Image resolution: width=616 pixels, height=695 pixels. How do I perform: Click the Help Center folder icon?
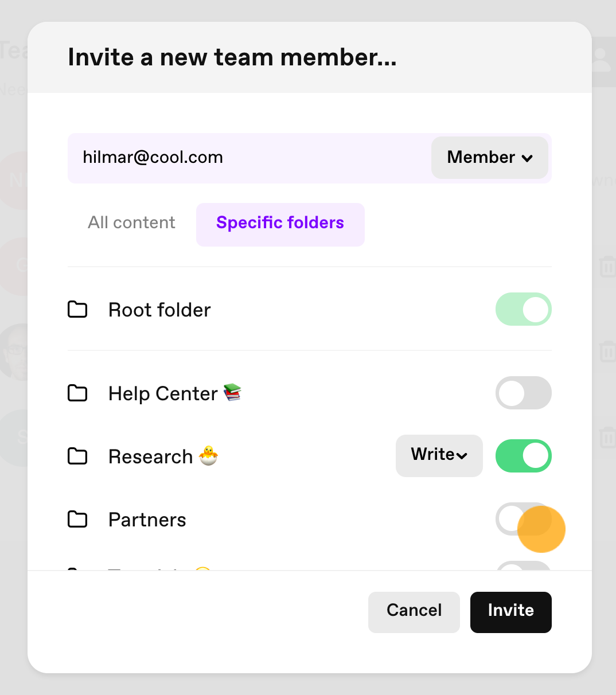(x=77, y=393)
